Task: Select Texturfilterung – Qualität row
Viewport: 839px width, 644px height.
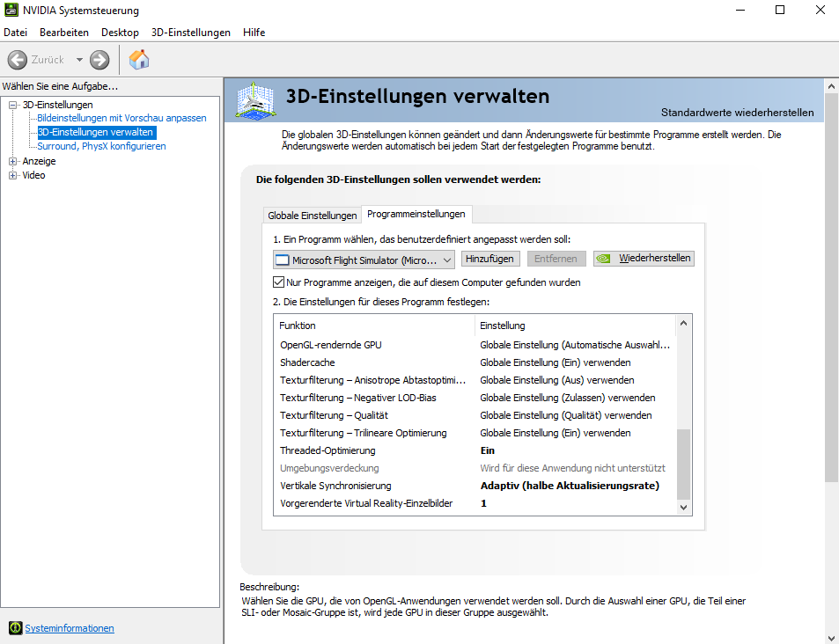Action: pyautogui.click(x=475, y=415)
